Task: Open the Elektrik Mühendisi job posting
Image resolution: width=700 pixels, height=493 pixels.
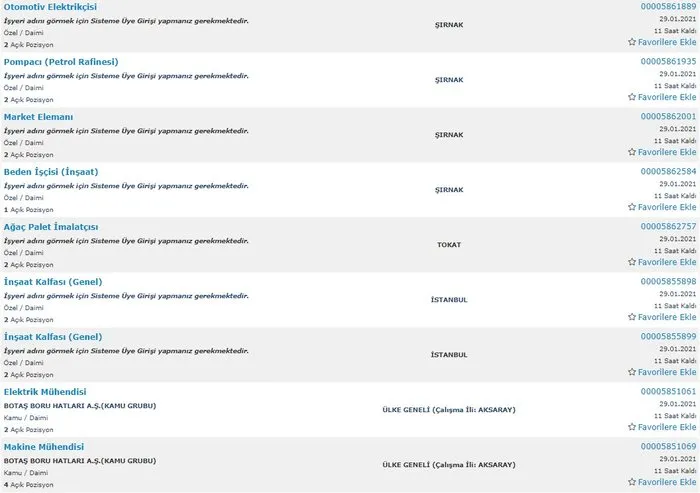Action: 45,392
